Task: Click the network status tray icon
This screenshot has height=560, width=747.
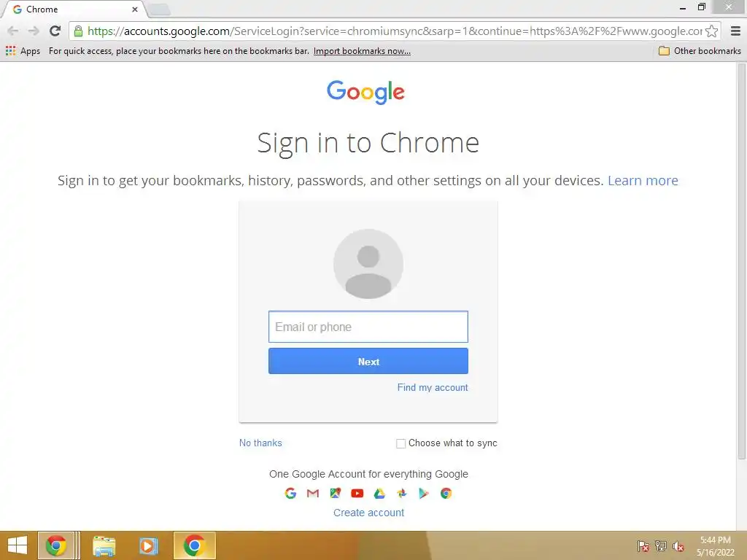Action: (x=661, y=546)
